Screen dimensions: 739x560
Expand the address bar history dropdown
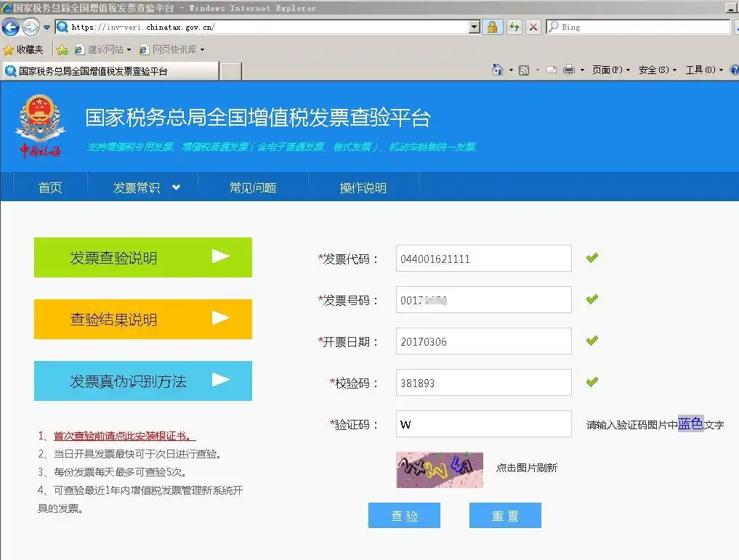click(473, 26)
